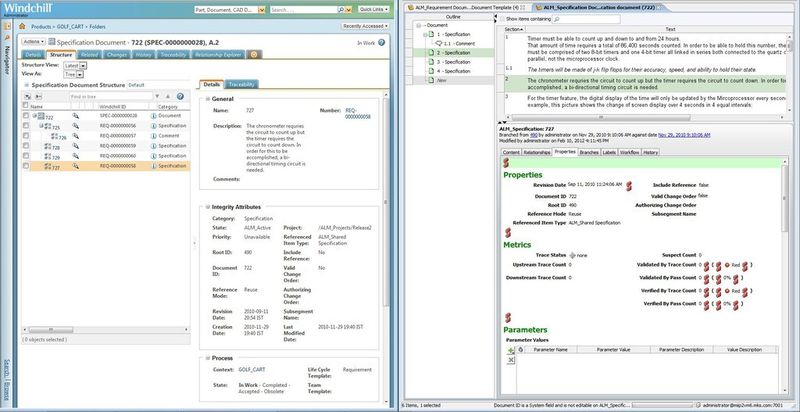Check the box for row 728
800x412 pixels.
26,146
